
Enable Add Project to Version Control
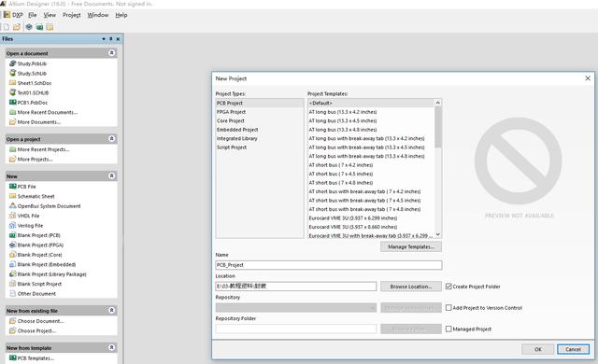[x=448, y=308]
